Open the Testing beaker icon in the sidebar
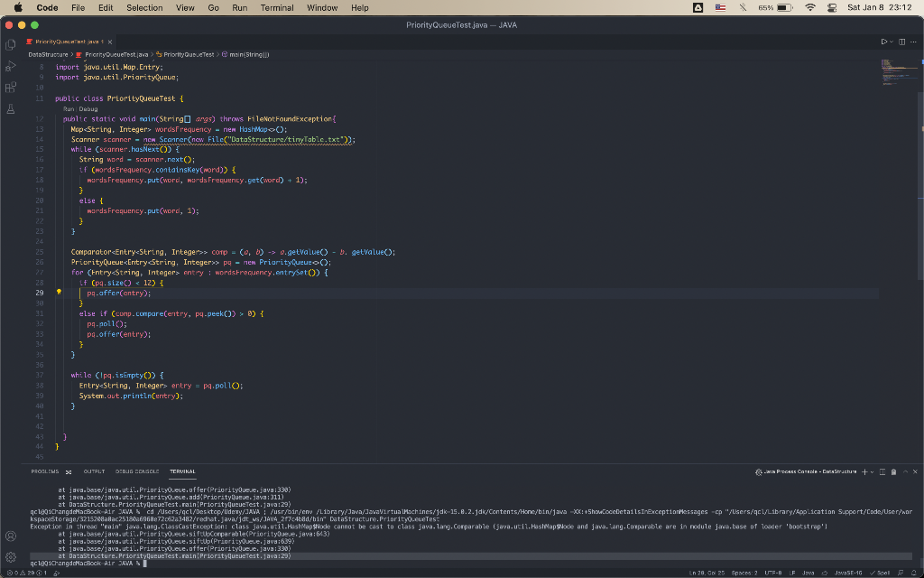This screenshot has height=578, width=924. pos(10,108)
